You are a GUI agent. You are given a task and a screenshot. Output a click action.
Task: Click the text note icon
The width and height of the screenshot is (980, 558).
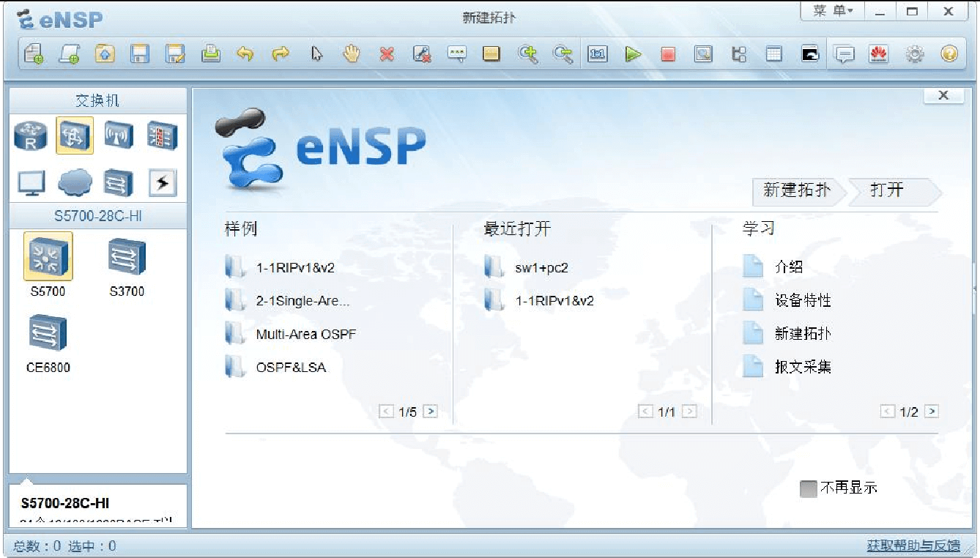click(x=457, y=54)
